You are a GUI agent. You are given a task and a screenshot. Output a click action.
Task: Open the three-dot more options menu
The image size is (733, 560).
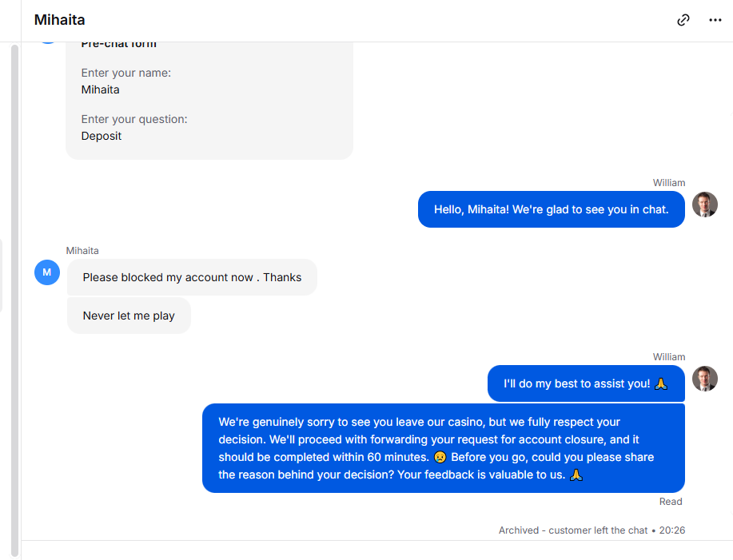(x=715, y=20)
